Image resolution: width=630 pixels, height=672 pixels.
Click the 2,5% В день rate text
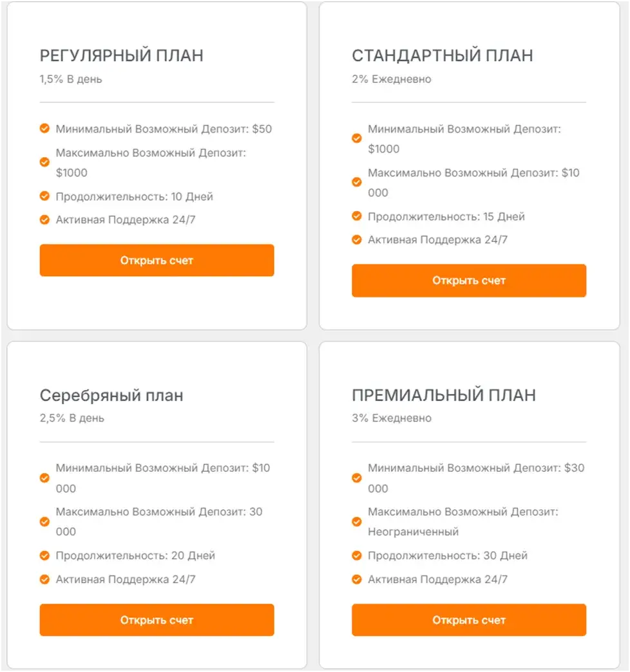click(x=72, y=418)
